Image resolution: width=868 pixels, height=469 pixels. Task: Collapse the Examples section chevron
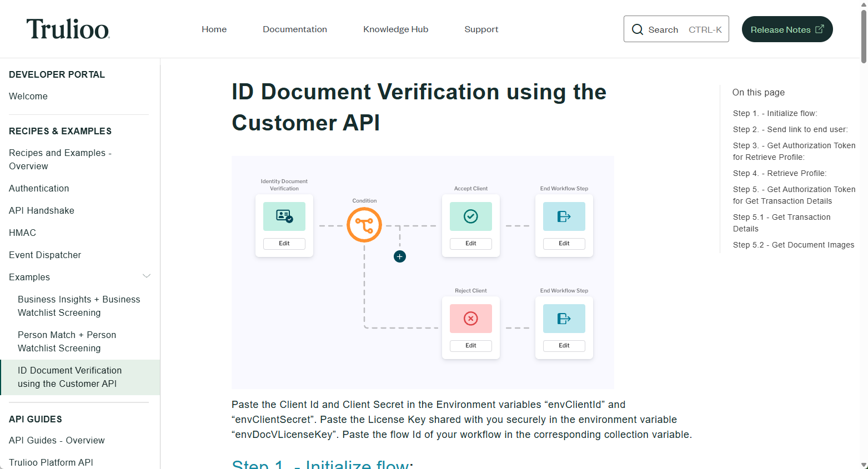click(x=147, y=276)
